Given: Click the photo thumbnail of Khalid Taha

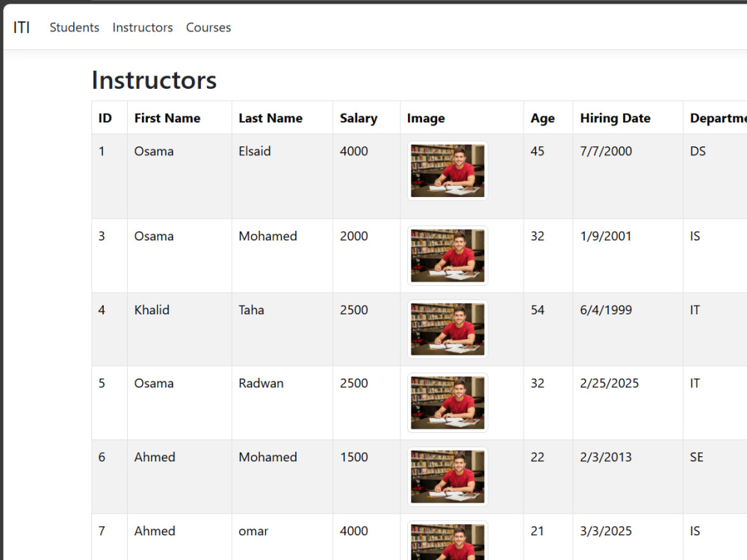Looking at the screenshot, I should (x=447, y=329).
